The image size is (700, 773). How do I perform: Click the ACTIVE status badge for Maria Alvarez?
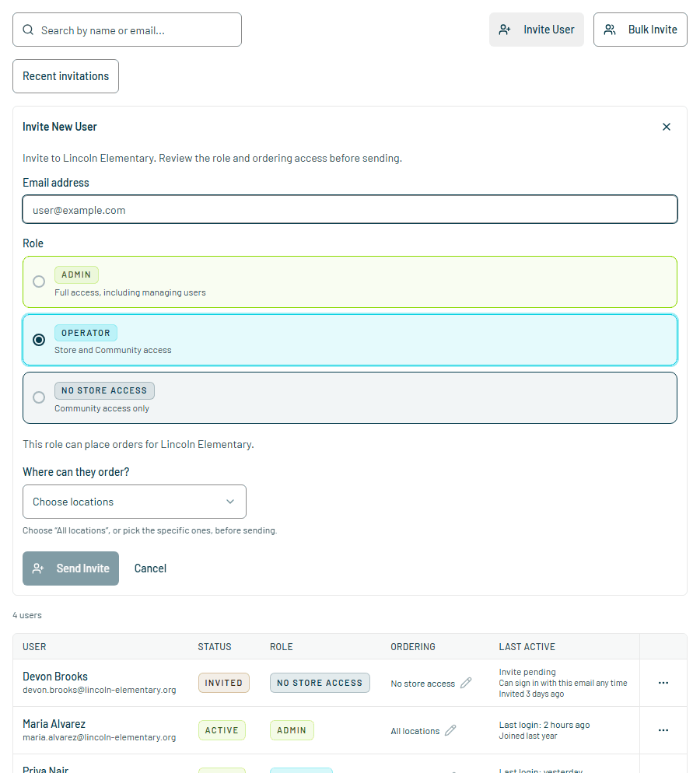(x=222, y=730)
